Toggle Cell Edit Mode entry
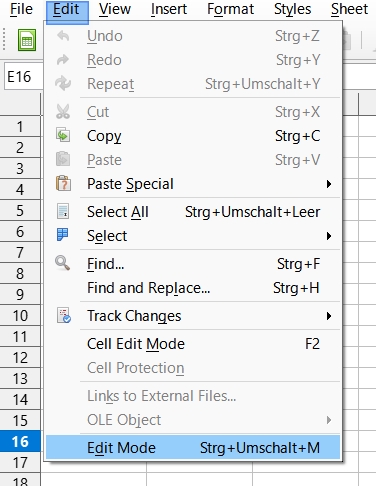This screenshot has height=486, width=376. tap(193, 344)
